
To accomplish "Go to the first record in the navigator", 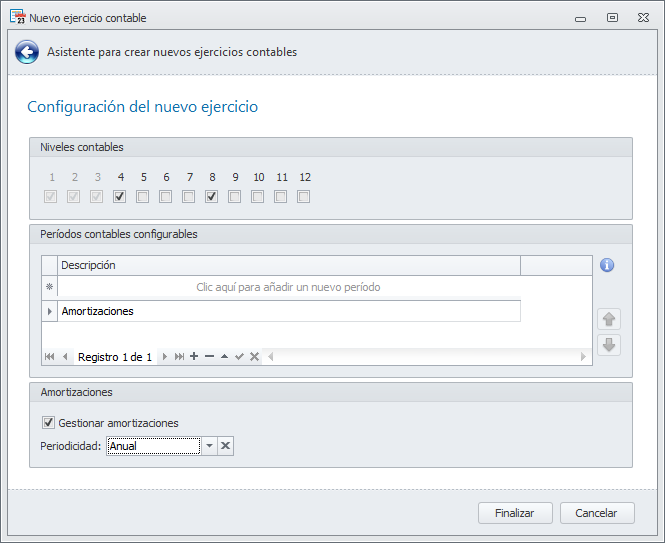I will (49, 357).
